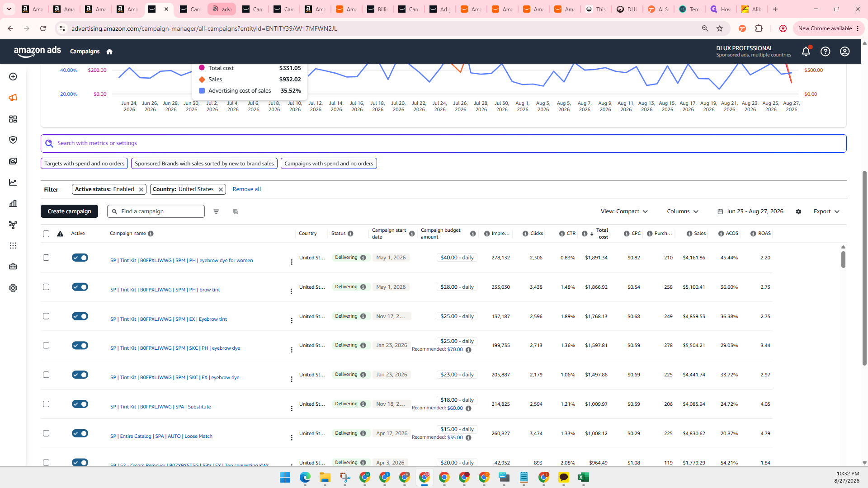Click the Search with metrics or settings box

pos(443,143)
